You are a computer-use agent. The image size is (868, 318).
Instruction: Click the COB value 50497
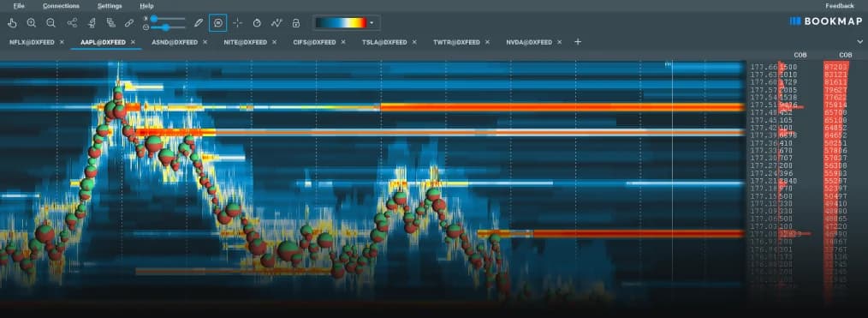click(835, 196)
